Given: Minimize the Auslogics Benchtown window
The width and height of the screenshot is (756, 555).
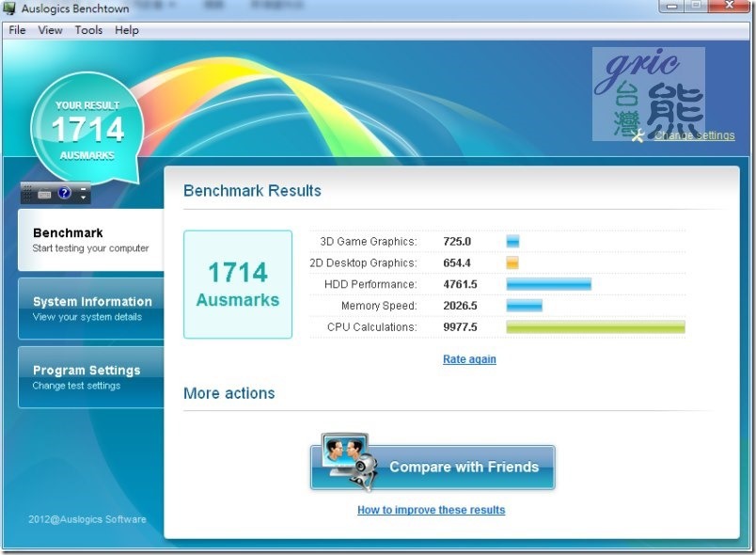Looking at the screenshot, I should pos(672,6).
